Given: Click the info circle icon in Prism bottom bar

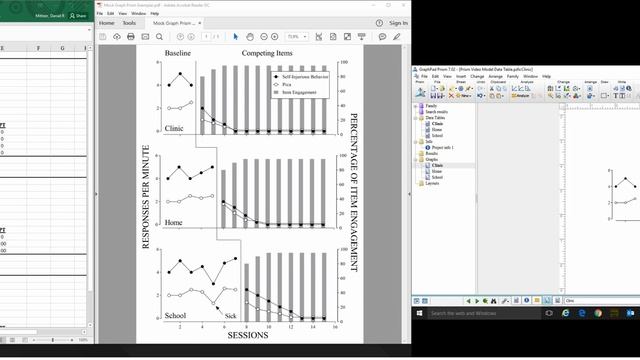Looking at the screenshot, I should 527,300.
